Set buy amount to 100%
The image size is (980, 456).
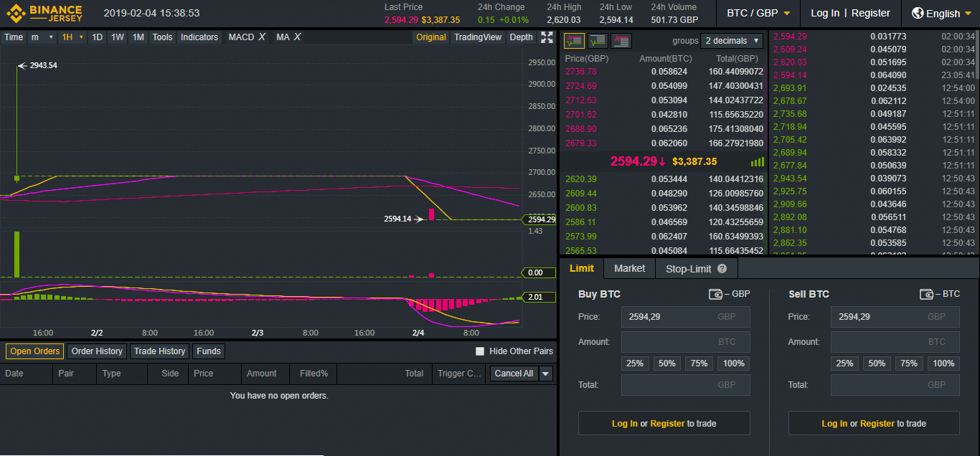coord(733,364)
